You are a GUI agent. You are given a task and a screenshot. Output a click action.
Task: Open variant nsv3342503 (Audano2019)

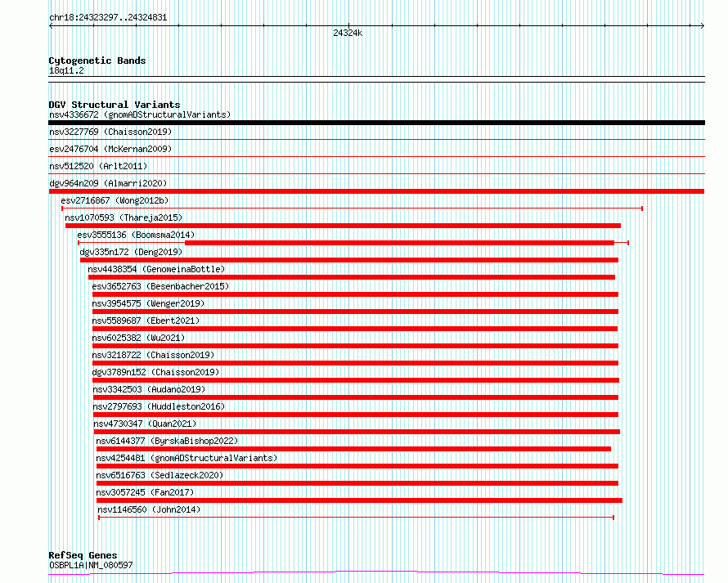[149, 389]
